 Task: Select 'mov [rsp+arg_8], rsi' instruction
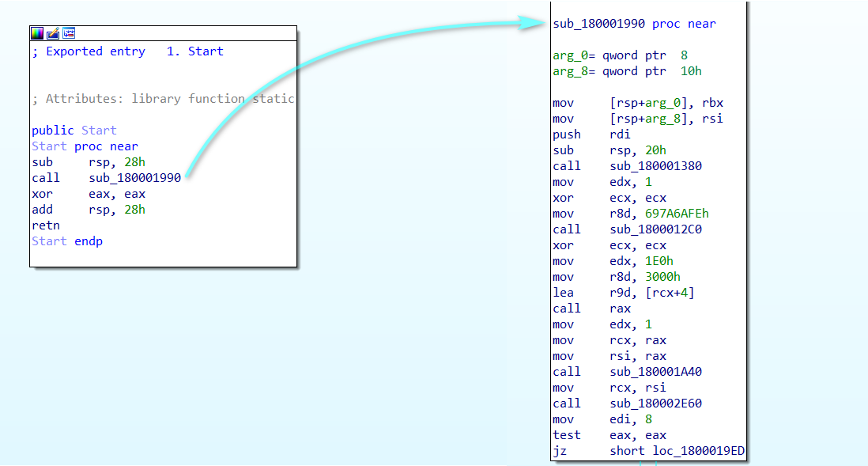(638, 119)
